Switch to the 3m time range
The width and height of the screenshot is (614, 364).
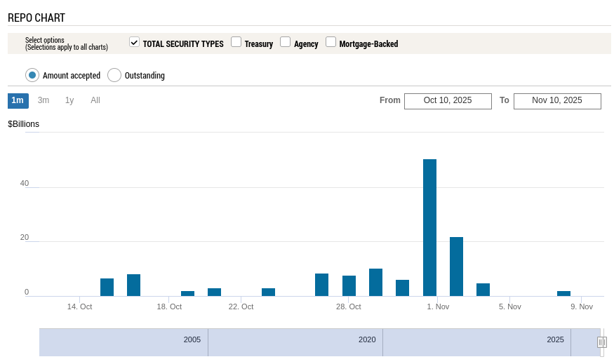click(44, 100)
